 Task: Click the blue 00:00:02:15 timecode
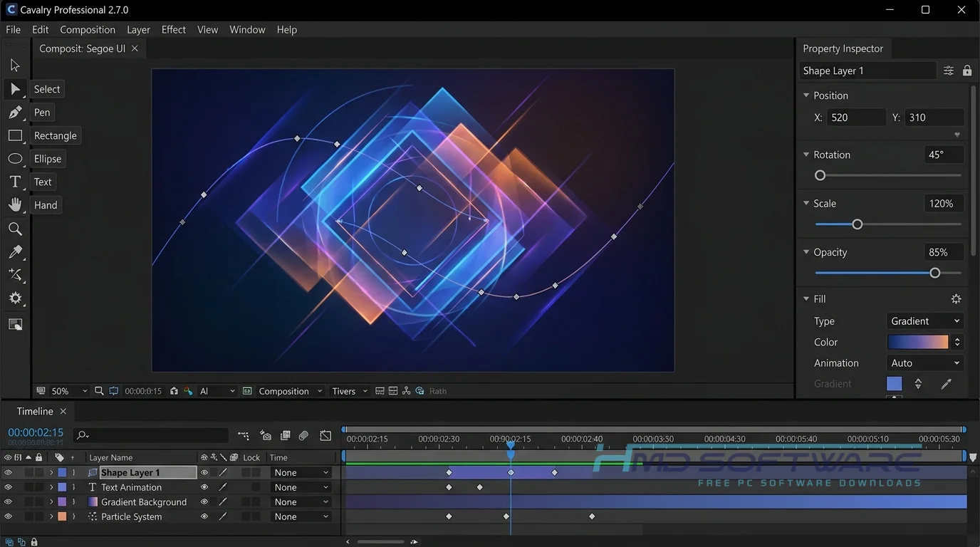pyautogui.click(x=36, y=432)
